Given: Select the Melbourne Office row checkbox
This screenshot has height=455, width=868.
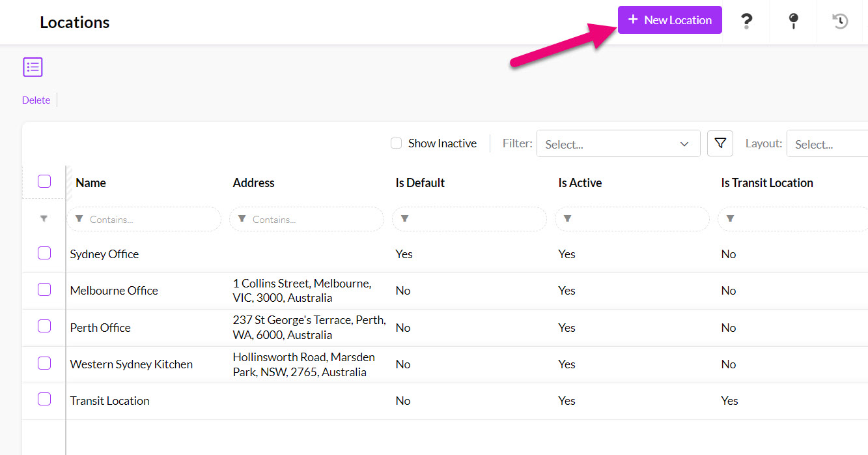Looking at the screenshot, I should pyautogui.click(x=44, y=289).
